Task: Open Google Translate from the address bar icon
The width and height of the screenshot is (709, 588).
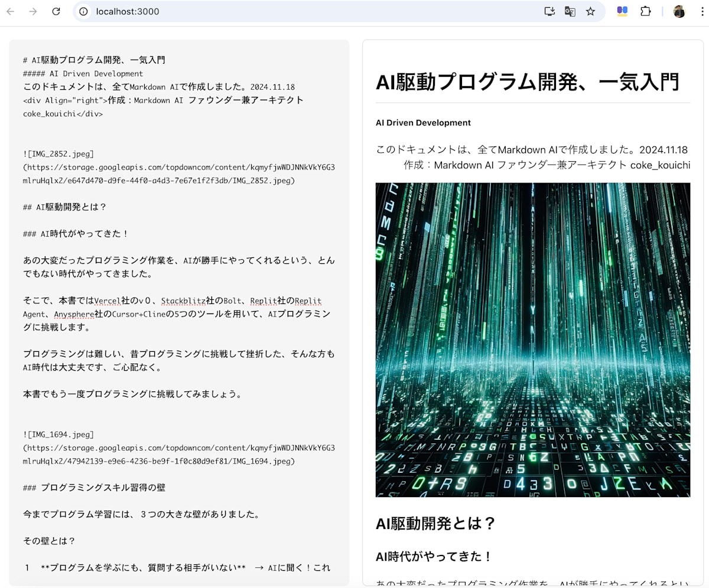Action: [570, 11]
